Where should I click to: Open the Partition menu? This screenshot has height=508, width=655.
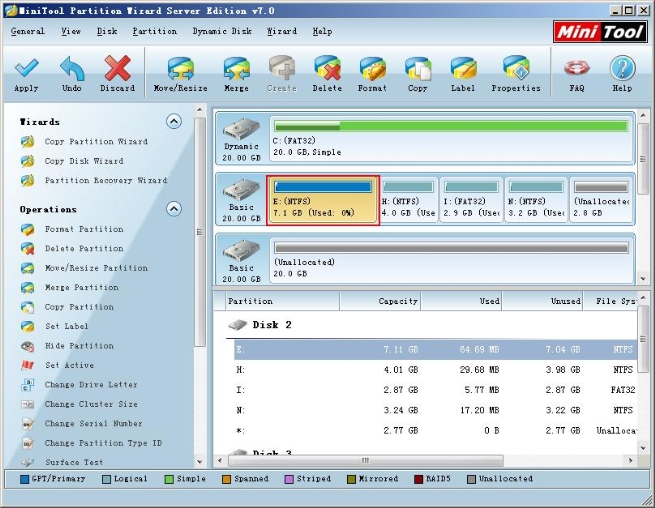(x=155, y=31)
